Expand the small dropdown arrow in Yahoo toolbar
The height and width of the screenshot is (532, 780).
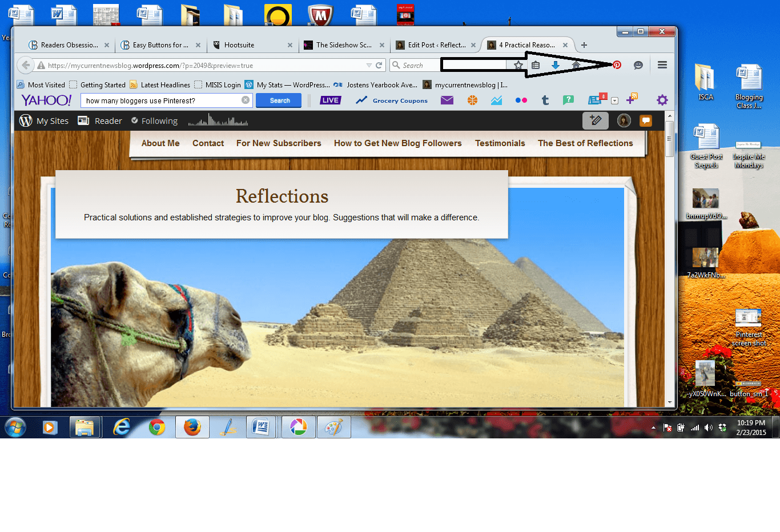[614, 101]
